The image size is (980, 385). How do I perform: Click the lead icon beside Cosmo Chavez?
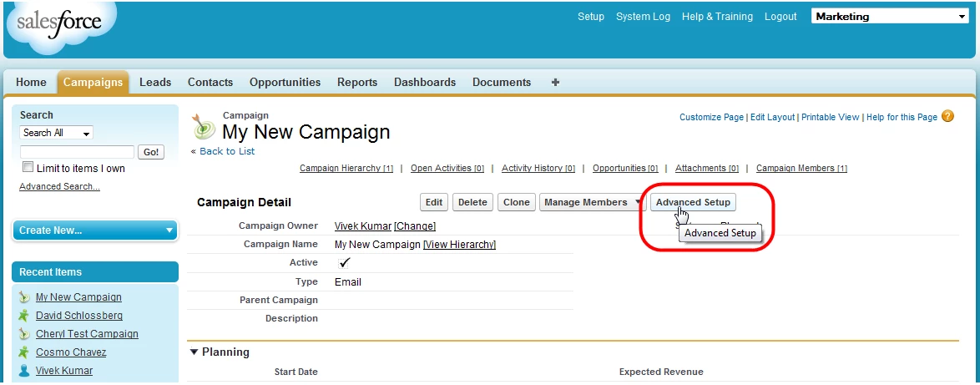click(24, 352)
